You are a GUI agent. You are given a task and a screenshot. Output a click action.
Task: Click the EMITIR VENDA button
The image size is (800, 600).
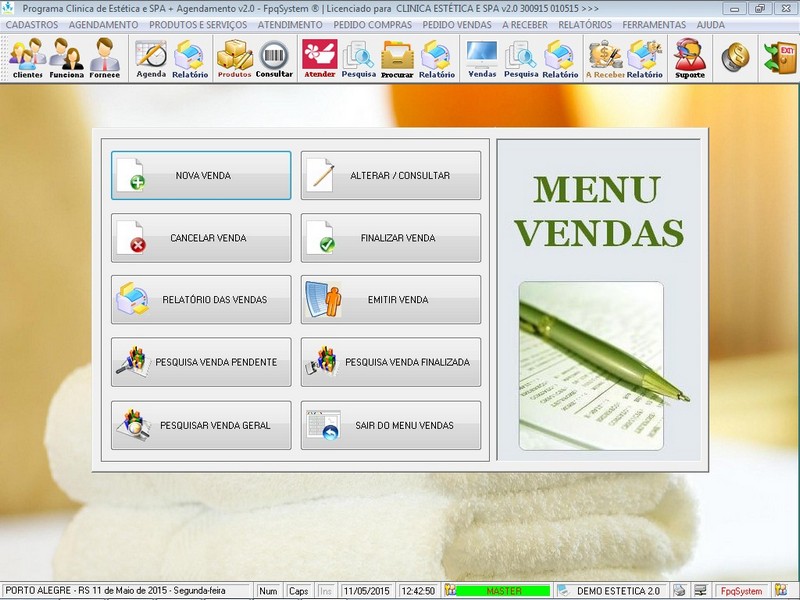pyautogui.click(x=391, y=299)
